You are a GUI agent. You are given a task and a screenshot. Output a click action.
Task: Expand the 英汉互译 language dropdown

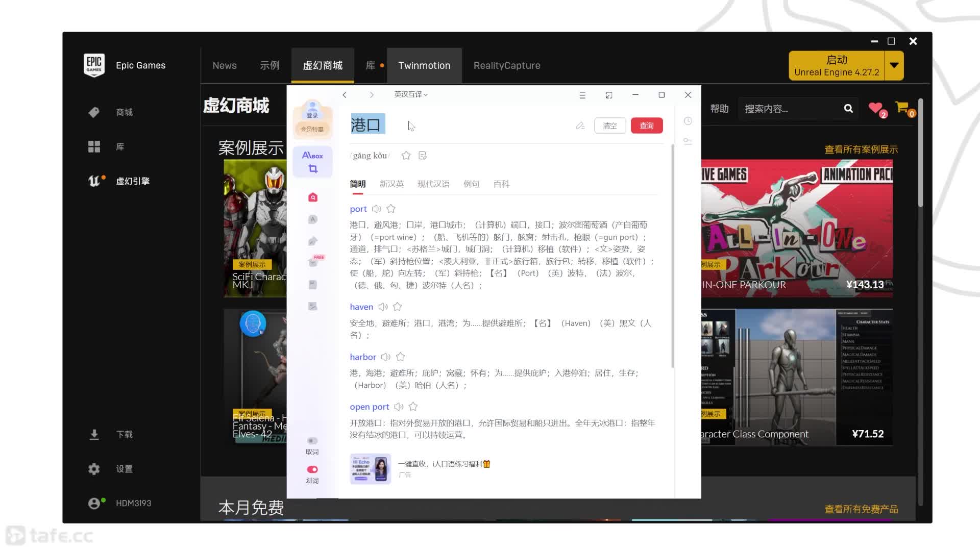tap(411, 94)
